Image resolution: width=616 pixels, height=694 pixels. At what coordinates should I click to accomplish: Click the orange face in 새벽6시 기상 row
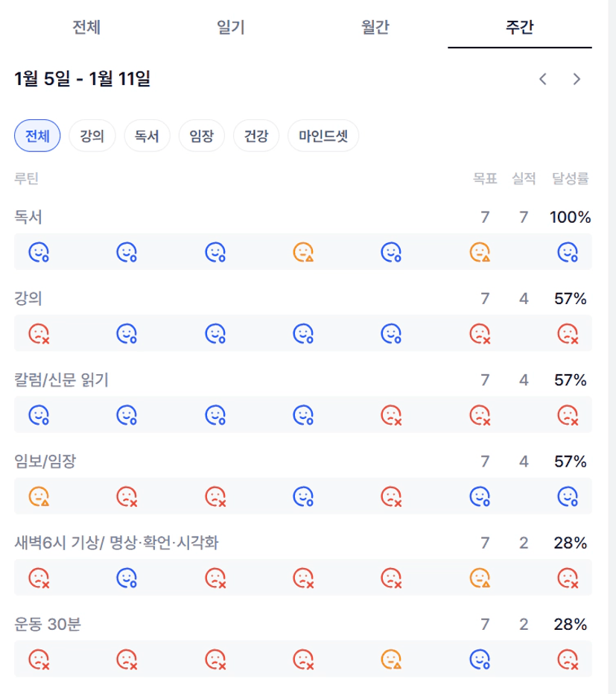(x=480, y=577)
